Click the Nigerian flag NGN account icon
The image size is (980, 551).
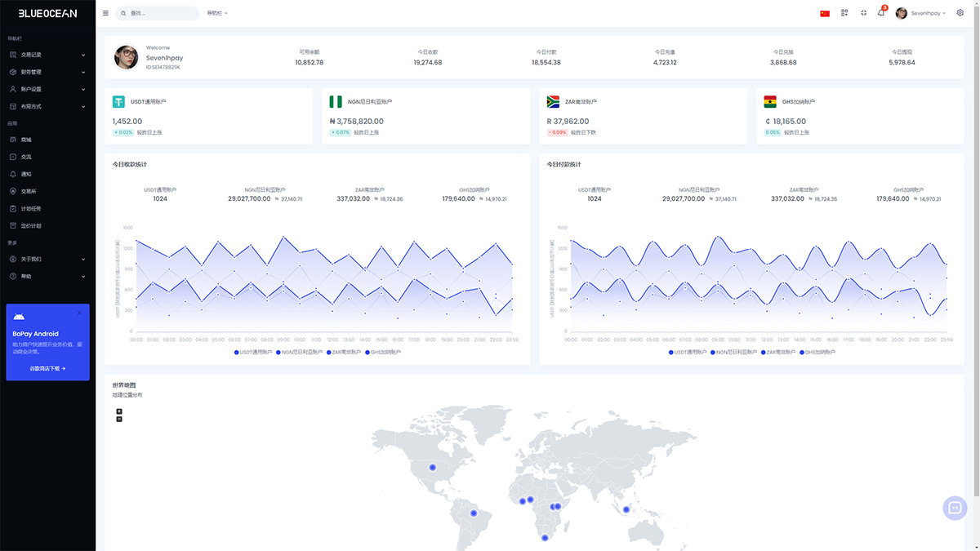point(335,102)
